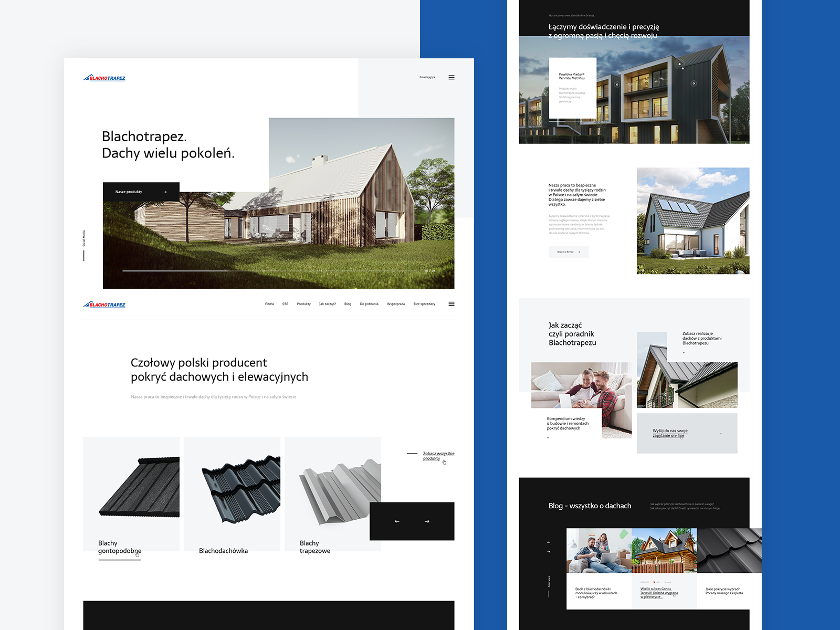Screen dimensions: 840x630
Task: Click the previous arrow in the blog section
Action: point(549,542)
